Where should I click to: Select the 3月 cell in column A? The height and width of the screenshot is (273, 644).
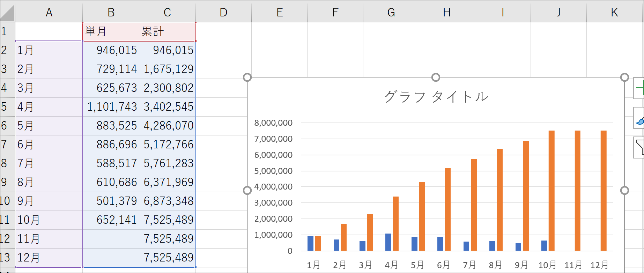(49, 88)
